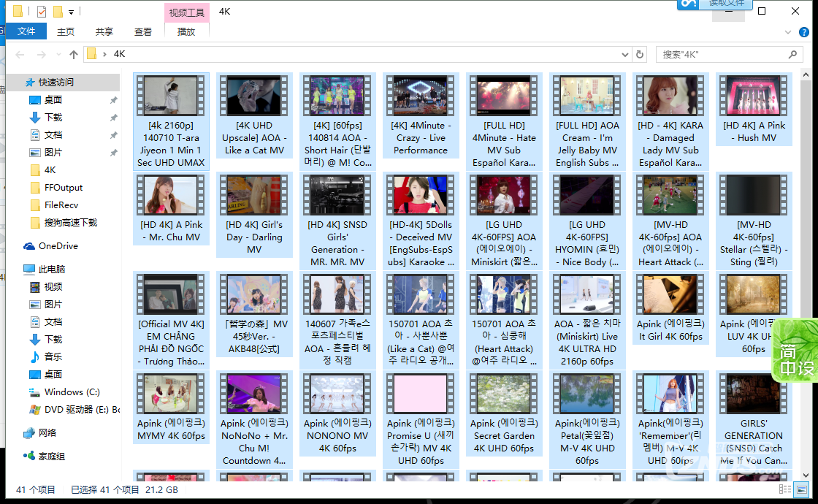Screen dimensions: 818x504
Task: Open Help via the question mark icon
Action: [804, 31]
